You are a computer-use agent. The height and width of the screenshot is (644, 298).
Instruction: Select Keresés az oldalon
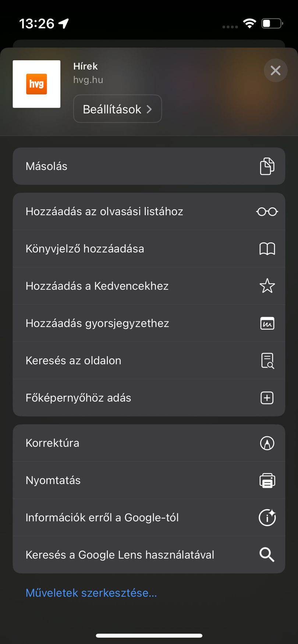click(x=149, y=360)
